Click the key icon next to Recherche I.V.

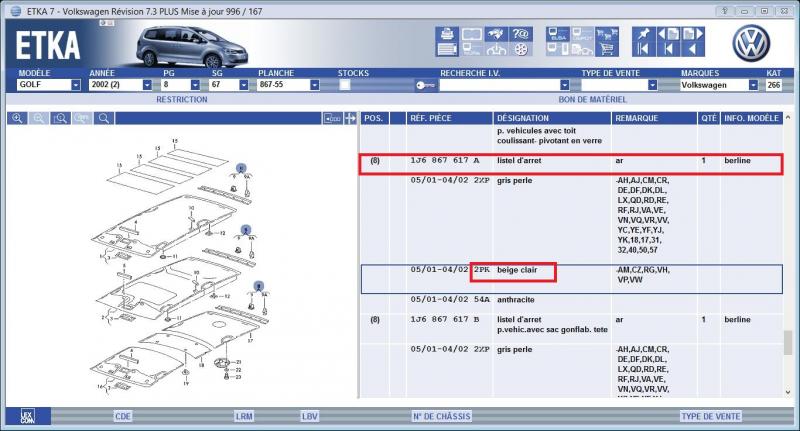click(424, 85)
